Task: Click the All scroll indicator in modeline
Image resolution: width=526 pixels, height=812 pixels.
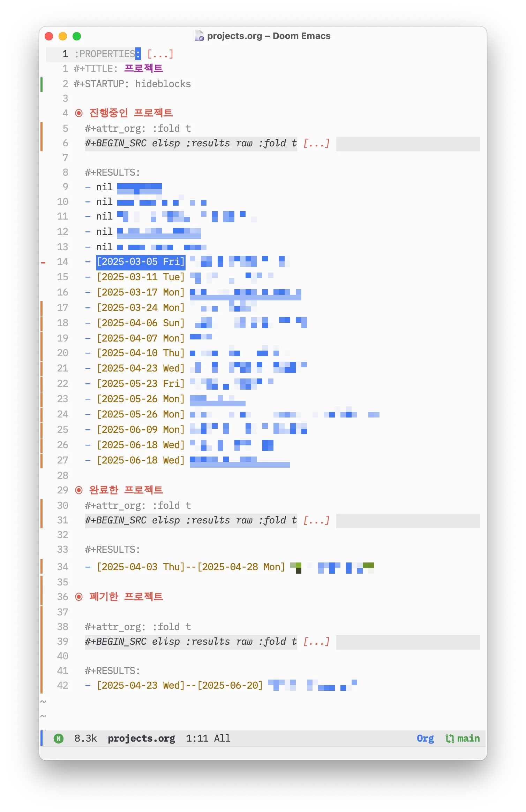Action: click(x=222, y=738)
